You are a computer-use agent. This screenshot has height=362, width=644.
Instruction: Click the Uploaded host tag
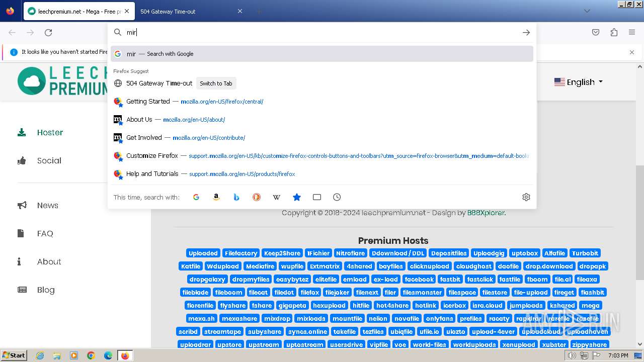tap(203, 253)
